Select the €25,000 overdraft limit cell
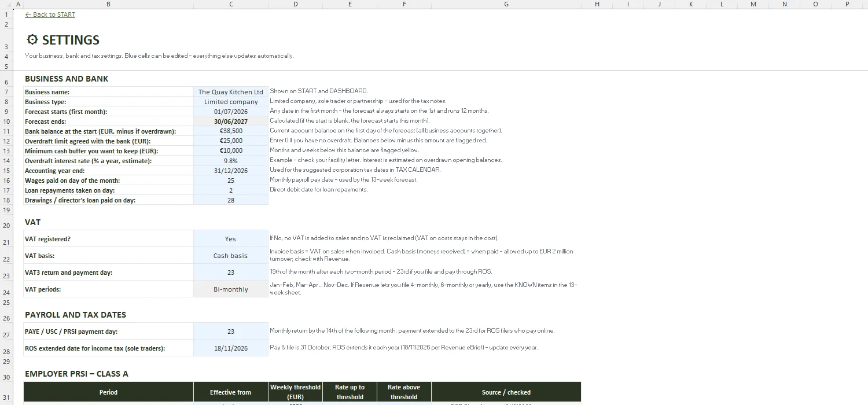Image resolution: width=868 pixels, height=405 pixels. (231, 141)
